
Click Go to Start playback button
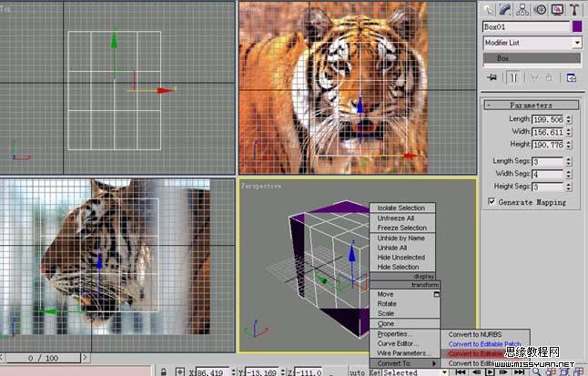461,371
